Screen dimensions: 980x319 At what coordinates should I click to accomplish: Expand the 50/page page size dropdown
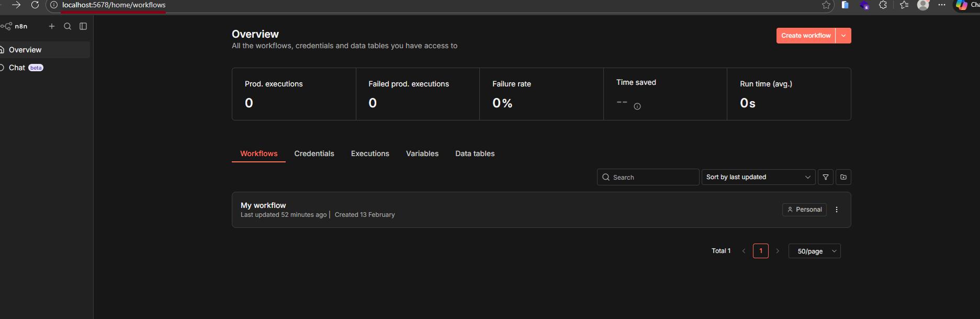point(814,251)
